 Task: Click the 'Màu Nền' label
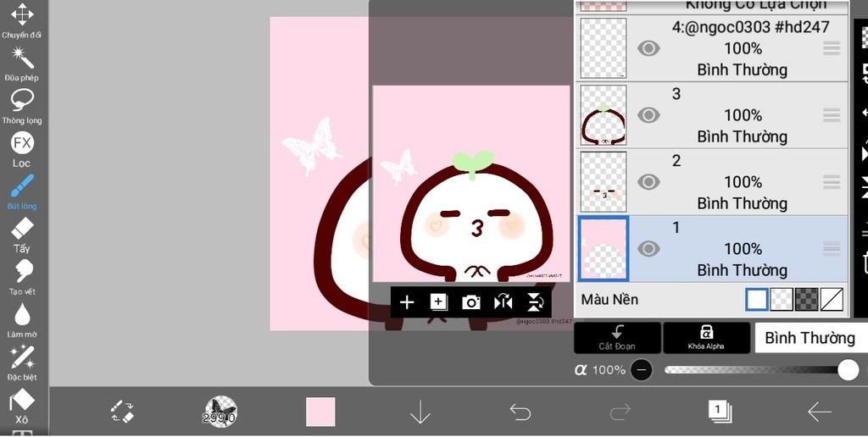tap(609, 300)
